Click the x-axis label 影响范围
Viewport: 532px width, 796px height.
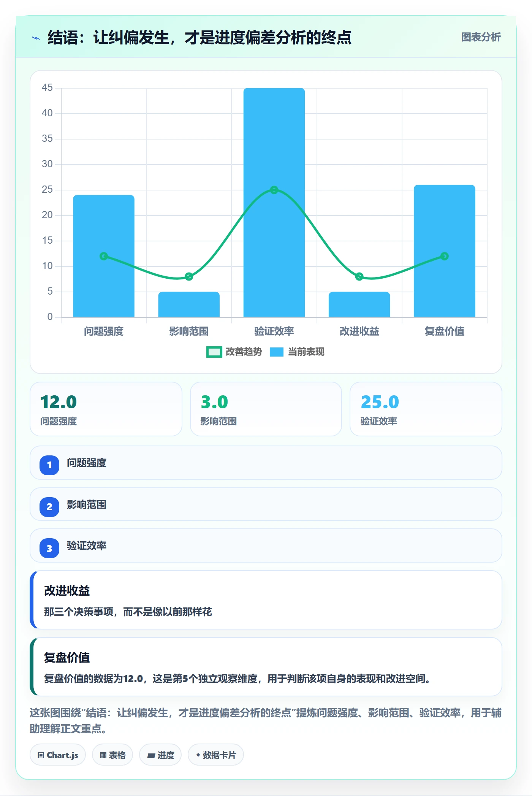189,331
